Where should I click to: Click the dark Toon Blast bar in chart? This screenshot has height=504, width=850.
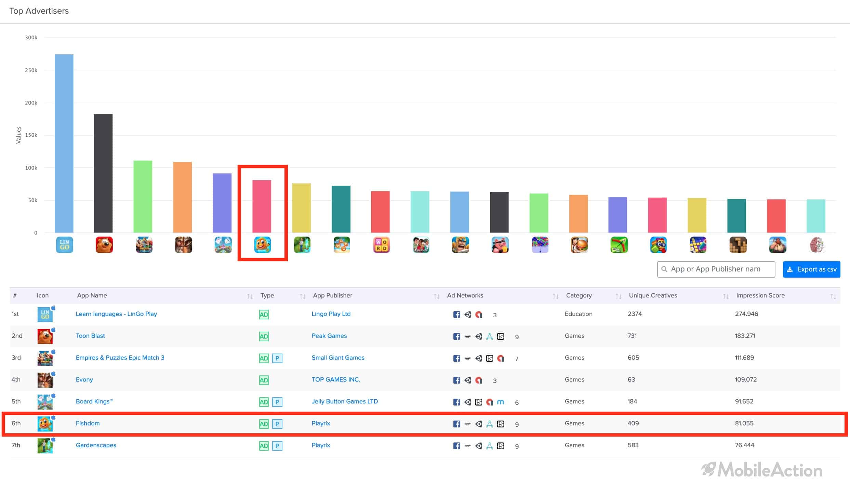point(103,173)
